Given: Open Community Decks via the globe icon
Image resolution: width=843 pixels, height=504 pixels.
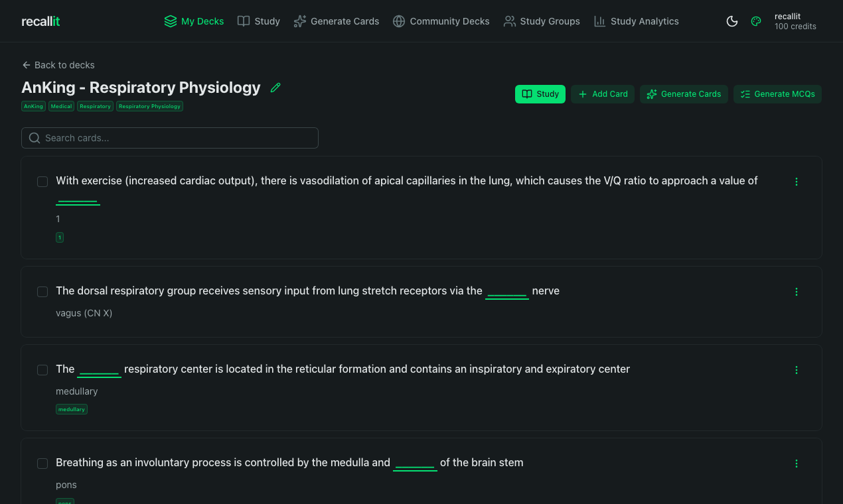Looking at the screenshot, I should tap(398, 21).
